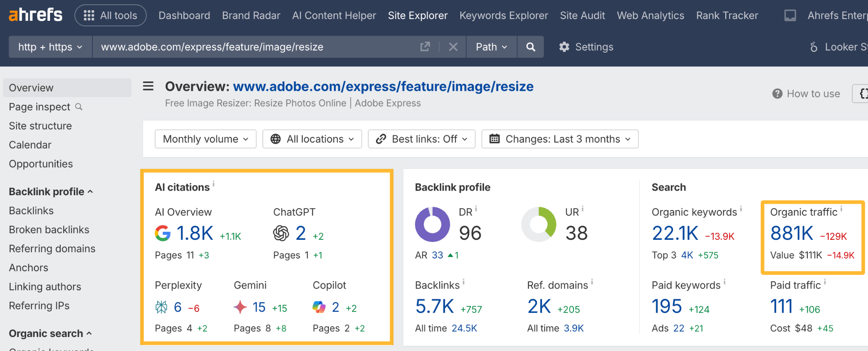Screen dimensions: 868x351
Task: Click inside the URL input field
Action: coord(254,47)
